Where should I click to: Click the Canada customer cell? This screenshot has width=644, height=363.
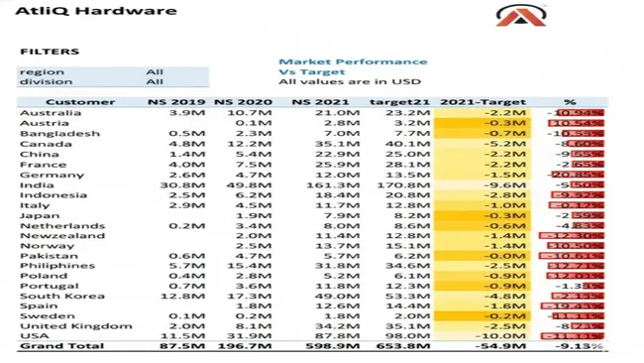46,144
